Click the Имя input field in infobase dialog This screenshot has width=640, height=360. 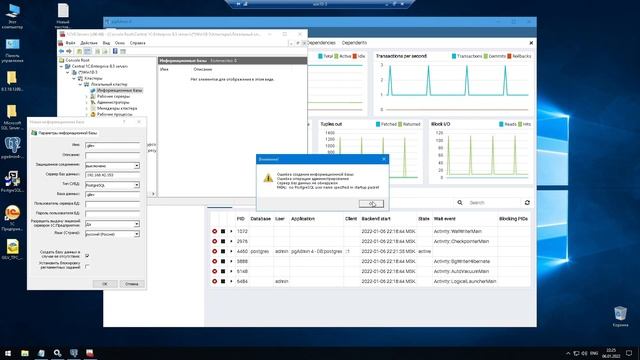(112, 146)
